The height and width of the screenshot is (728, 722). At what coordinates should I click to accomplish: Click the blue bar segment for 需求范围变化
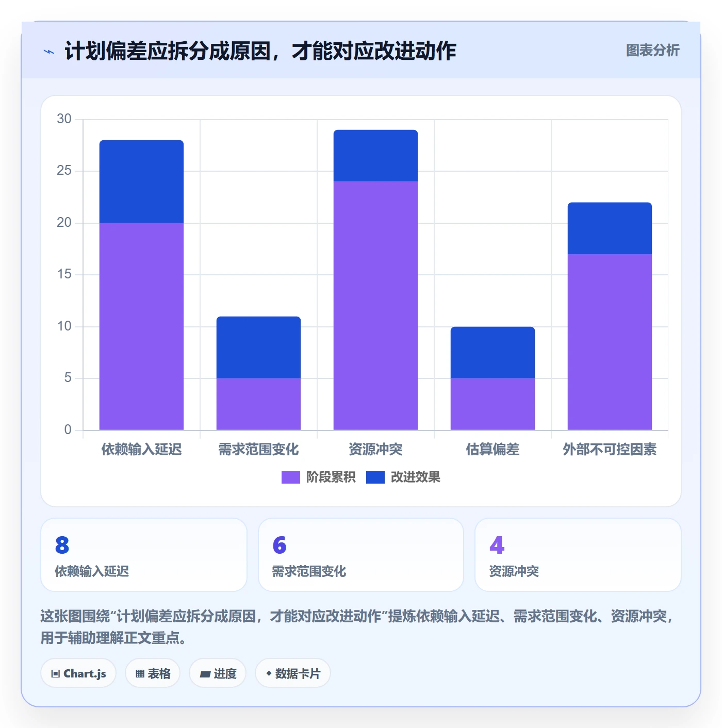(x=258, y=348)
